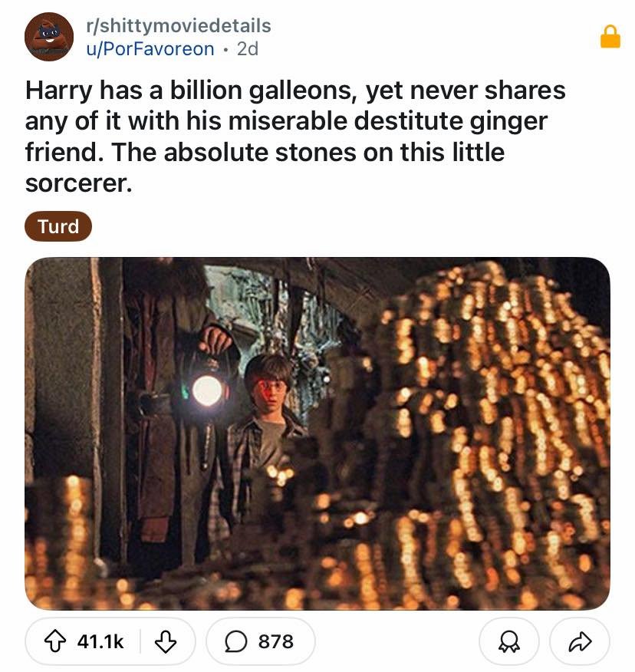Viewport: 635px width, 672px height.
Task: Tap Harry's face in the image
Action: click(x=268, y=387)
